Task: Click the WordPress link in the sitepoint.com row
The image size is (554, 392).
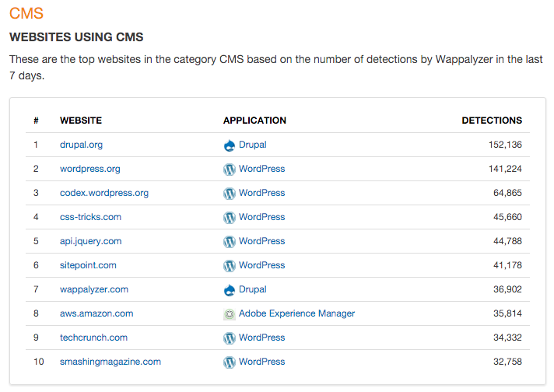Action: click(261, 265)
